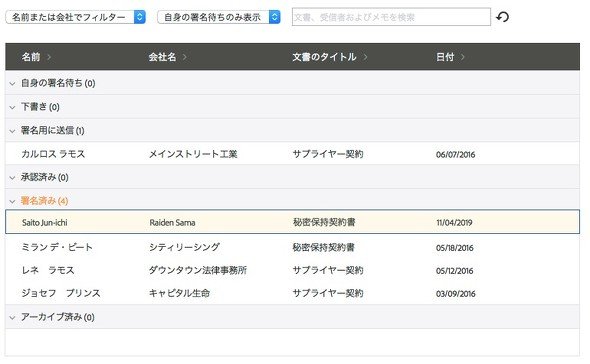Click date 03/09/2016
590x364 pixels.
(456, 294)
